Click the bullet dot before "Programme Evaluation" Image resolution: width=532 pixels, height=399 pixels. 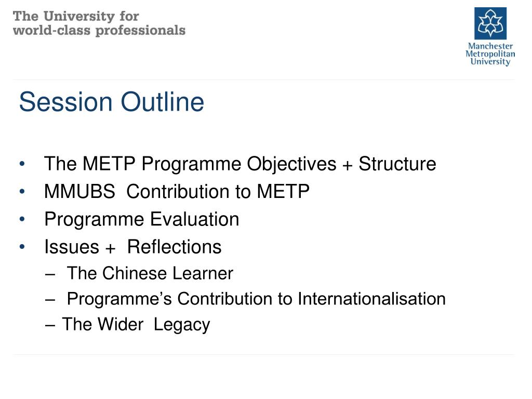[22, 220]
